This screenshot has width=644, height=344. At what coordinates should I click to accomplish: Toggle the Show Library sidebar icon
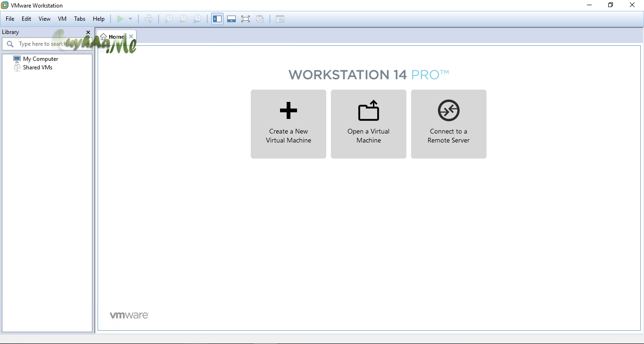tap(217, 19)
